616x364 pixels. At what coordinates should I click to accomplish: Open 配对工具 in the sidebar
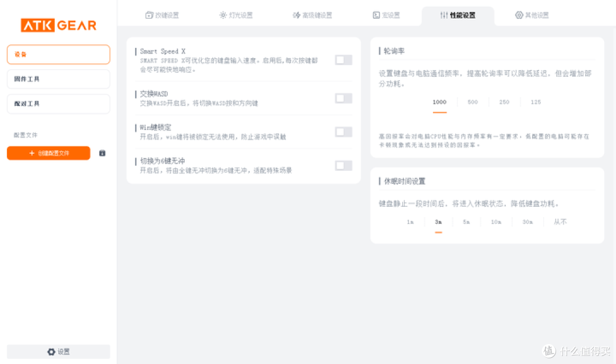(x=59, y=104)
